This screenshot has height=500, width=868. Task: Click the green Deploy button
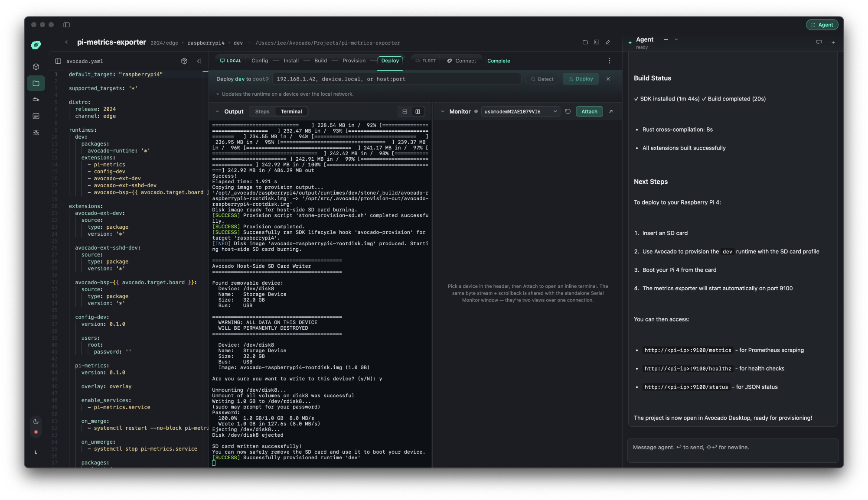point(581,79)
